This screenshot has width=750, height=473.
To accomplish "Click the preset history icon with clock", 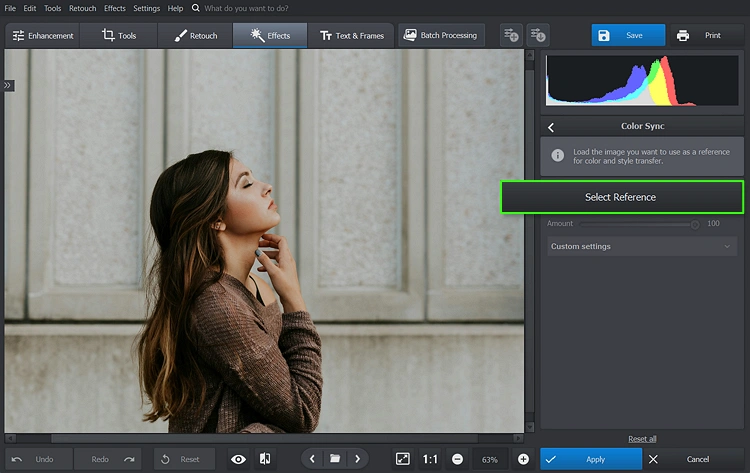I will tap(538, 35).
